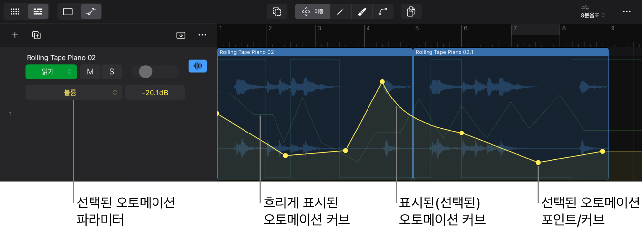Viewport: 644px width, 232px height.
Task: Click the -20.1dB value field
Action: tap(155, 92)
